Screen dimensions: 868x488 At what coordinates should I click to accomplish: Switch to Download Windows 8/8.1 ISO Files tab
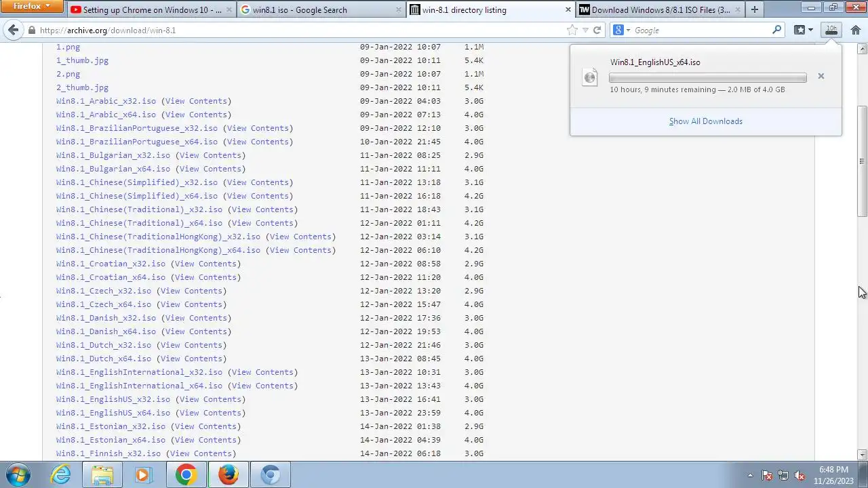click(x=660, y=9)
